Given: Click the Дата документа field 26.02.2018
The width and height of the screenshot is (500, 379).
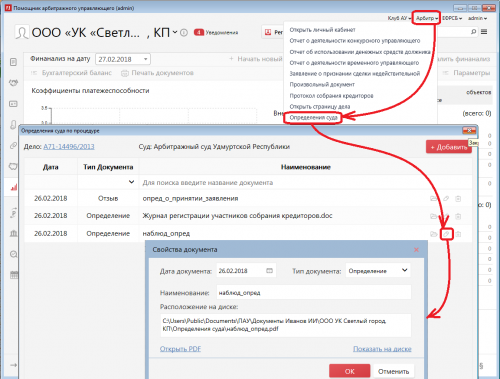Looking at the screenshot, I should (x=246, y=271).
